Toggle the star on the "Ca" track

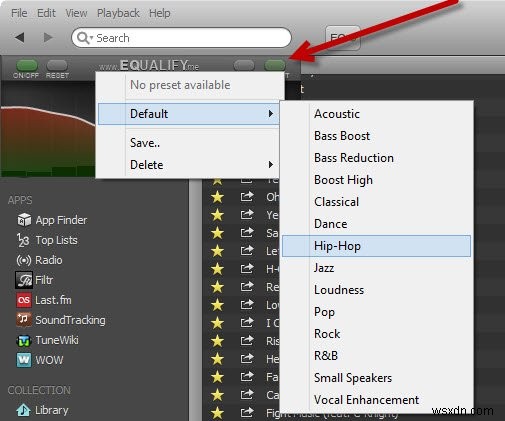point(217,395)
